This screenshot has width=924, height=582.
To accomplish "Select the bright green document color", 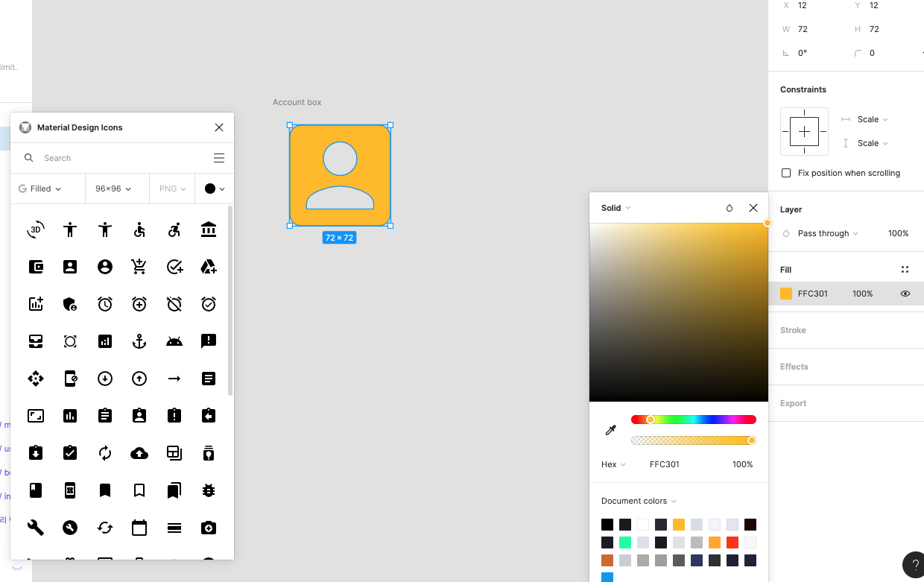I will (625, 543).
